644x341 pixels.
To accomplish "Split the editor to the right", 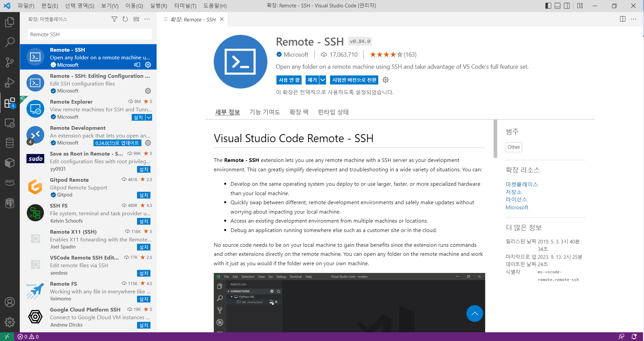I will click(623, 19).
